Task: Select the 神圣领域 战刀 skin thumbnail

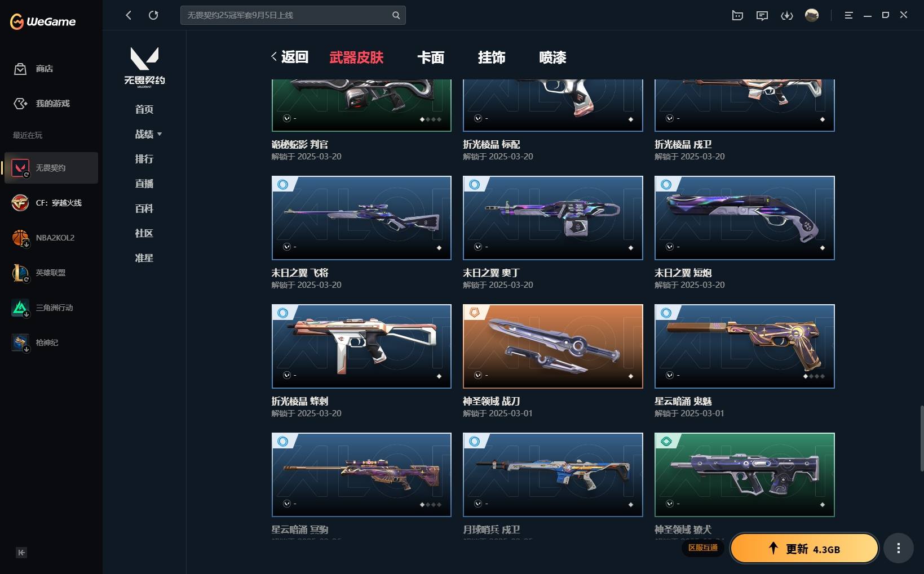Action: (553, 346)
